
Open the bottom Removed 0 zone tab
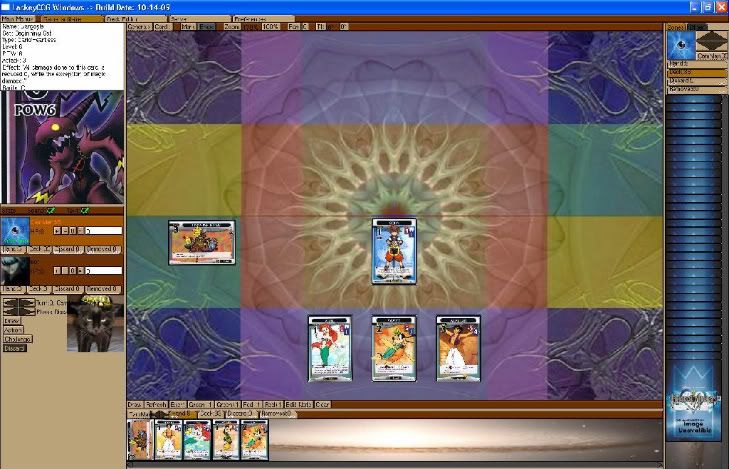(x=276, y=413)
